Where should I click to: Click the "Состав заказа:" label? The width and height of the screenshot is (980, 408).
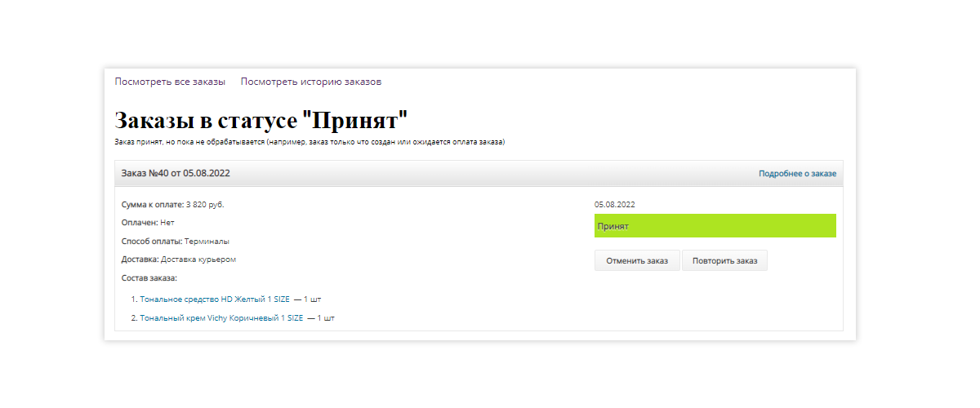click(149, 278)
